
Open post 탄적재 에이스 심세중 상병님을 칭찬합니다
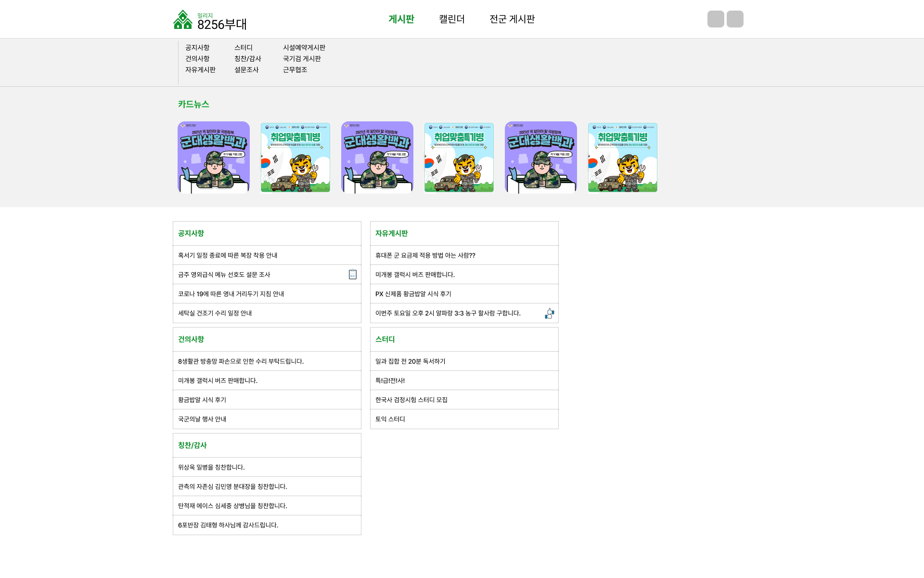[267, 506]
